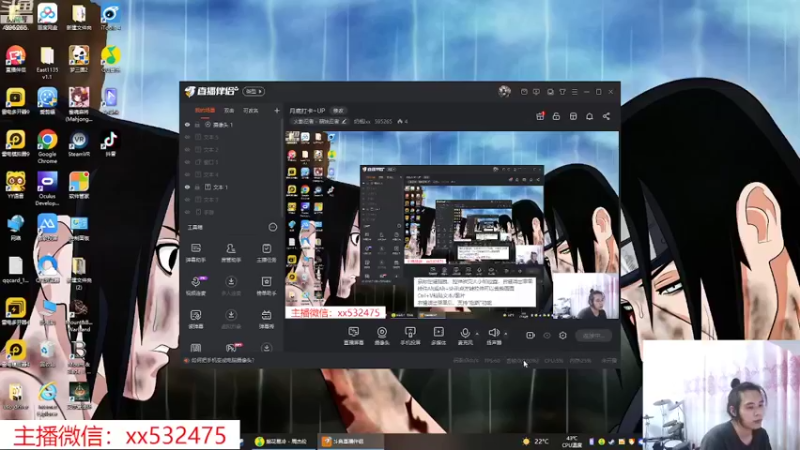Open the shop icon in header row
Image resolution: width=800 pixels, height=450 pixels.
click(x=573, y=116)
